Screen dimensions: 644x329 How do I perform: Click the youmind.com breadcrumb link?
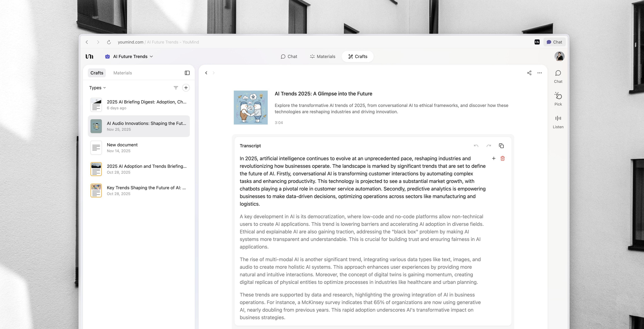[x=131, y=42]
